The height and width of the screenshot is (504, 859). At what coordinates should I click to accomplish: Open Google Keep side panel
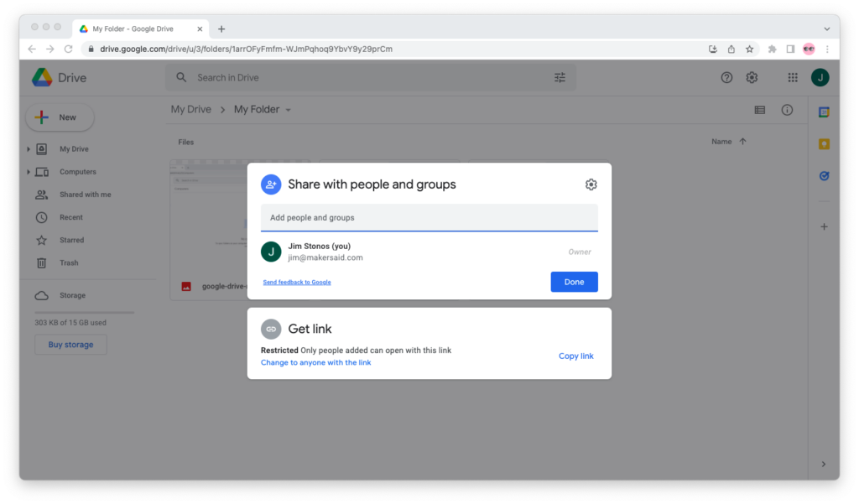click(x=824, y=144)
